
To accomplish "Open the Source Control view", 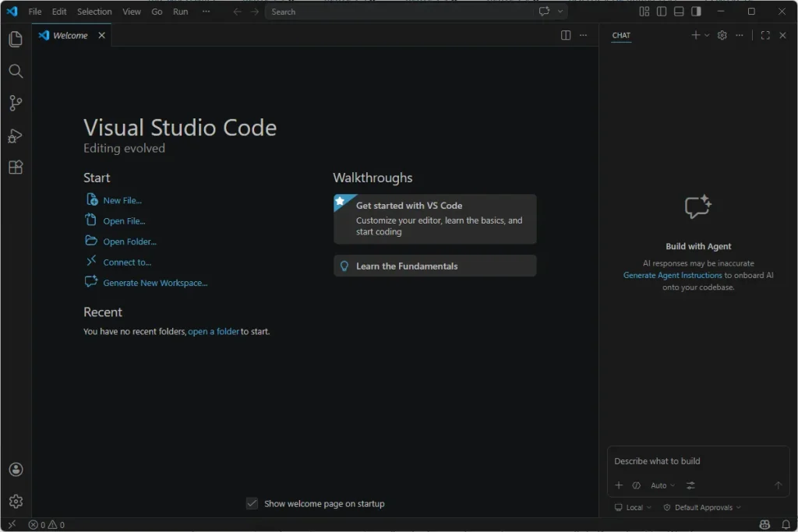I will pyautogui.click(x=16, y=103).
